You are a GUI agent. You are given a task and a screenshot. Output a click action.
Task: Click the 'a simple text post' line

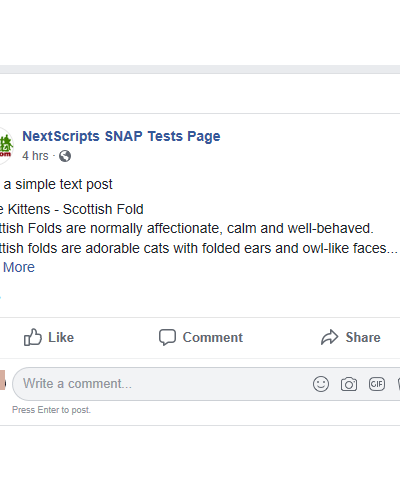point(58,184)
